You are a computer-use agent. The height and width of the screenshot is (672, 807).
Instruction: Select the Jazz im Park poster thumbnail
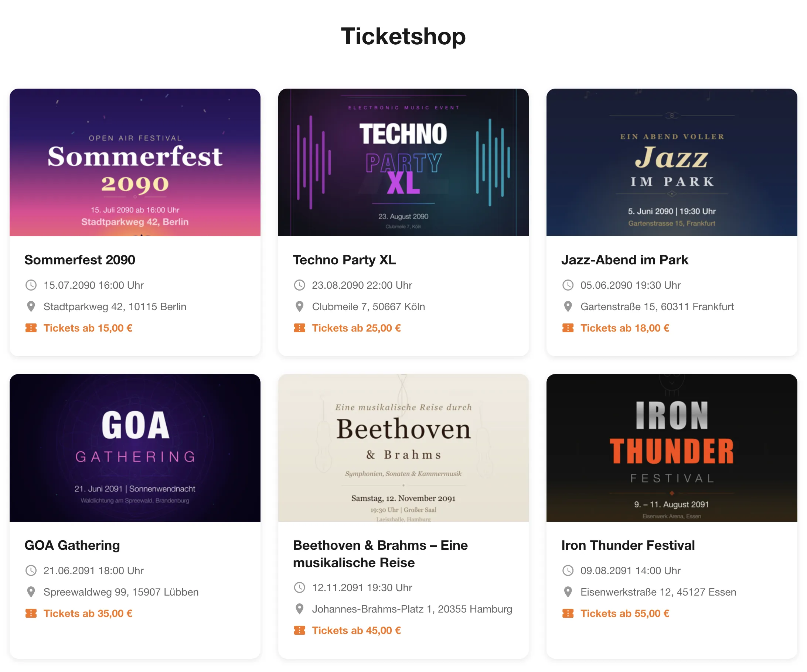(672, 162)
